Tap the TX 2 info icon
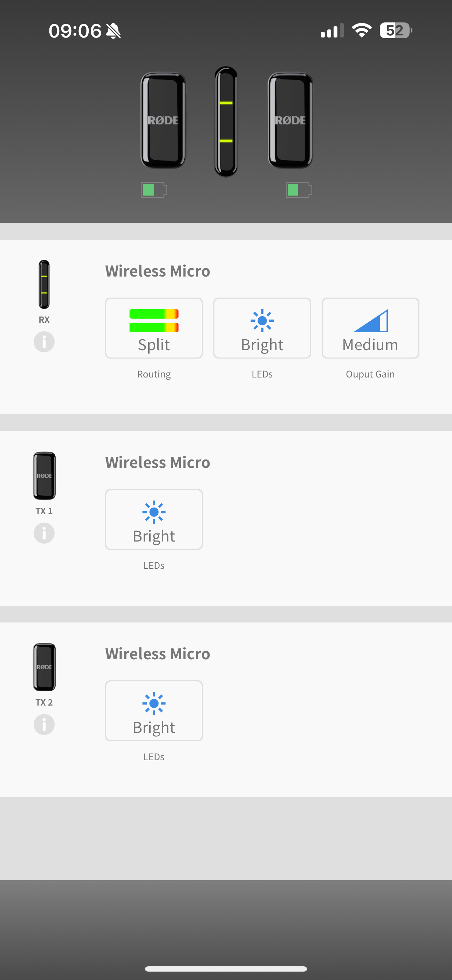The height and width of the screenshot is (980, 452). click(44, 724)
